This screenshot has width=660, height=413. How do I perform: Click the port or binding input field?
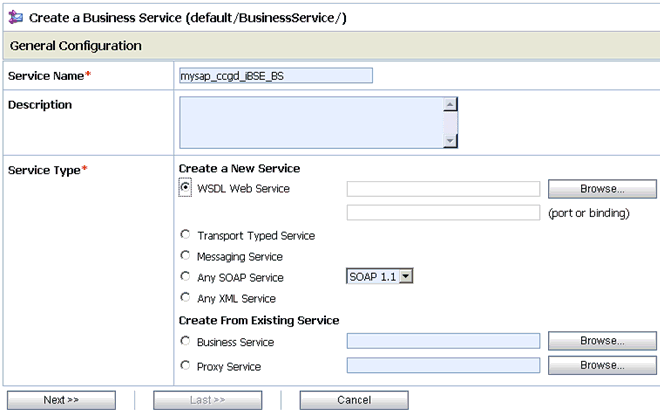coord(443,213)
